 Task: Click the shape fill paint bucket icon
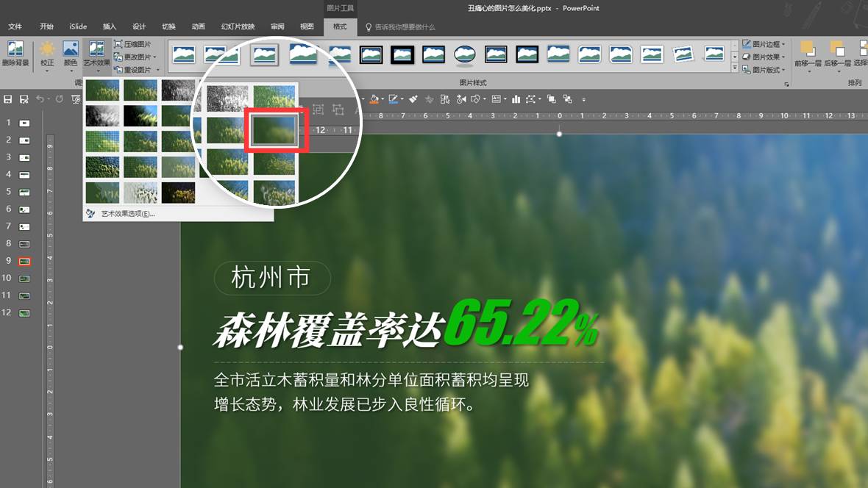[374, 99]
